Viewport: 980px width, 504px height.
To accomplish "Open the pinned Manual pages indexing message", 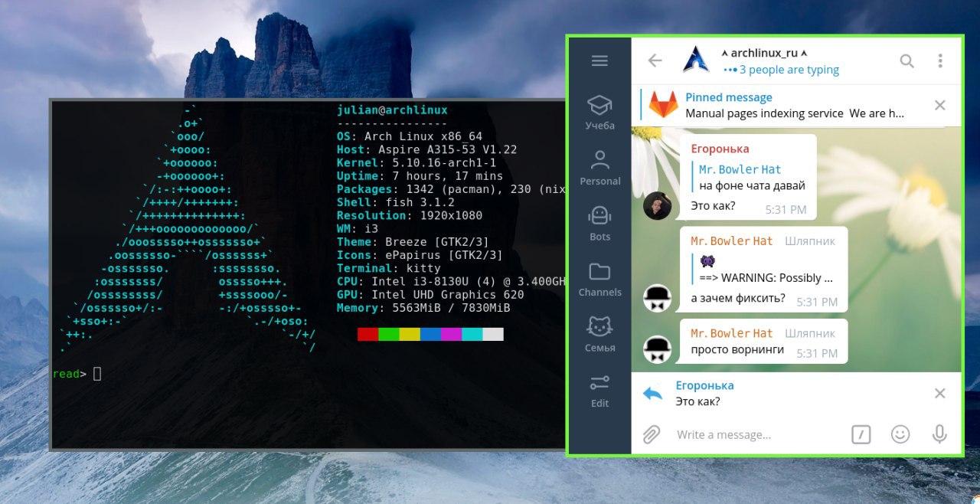I will (795, 105).
